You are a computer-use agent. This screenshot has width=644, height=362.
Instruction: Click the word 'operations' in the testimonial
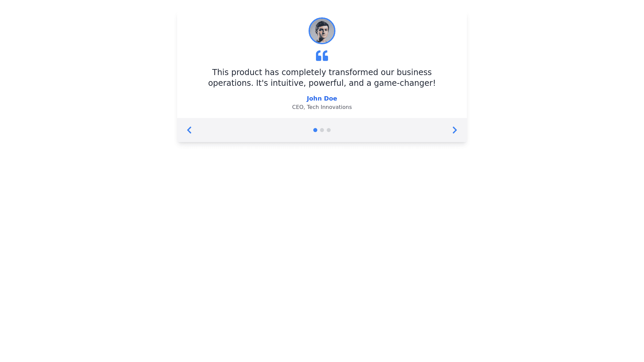[230, 83]
